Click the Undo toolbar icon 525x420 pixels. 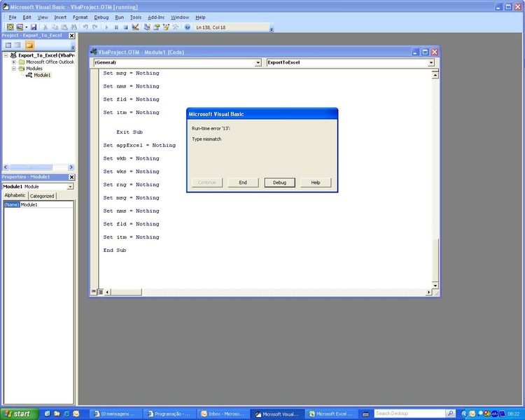pyautogui.click(x=85, y=27)
